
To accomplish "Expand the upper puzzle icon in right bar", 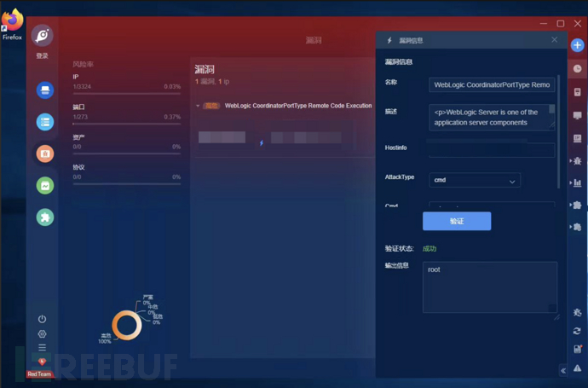I will [576, 205].
